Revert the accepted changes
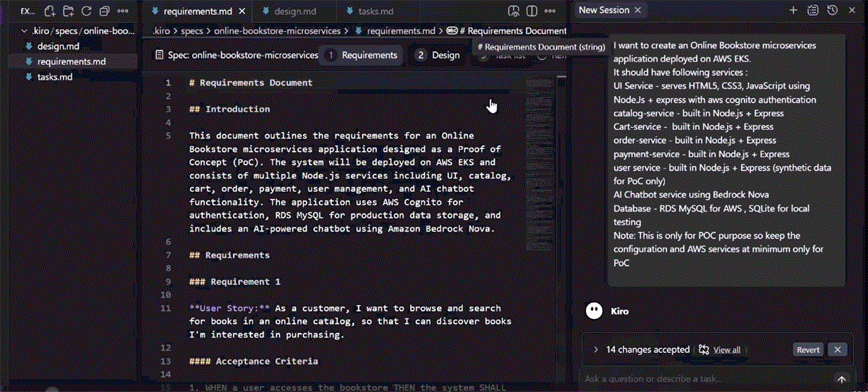868x392 pixels. [808, 349]
